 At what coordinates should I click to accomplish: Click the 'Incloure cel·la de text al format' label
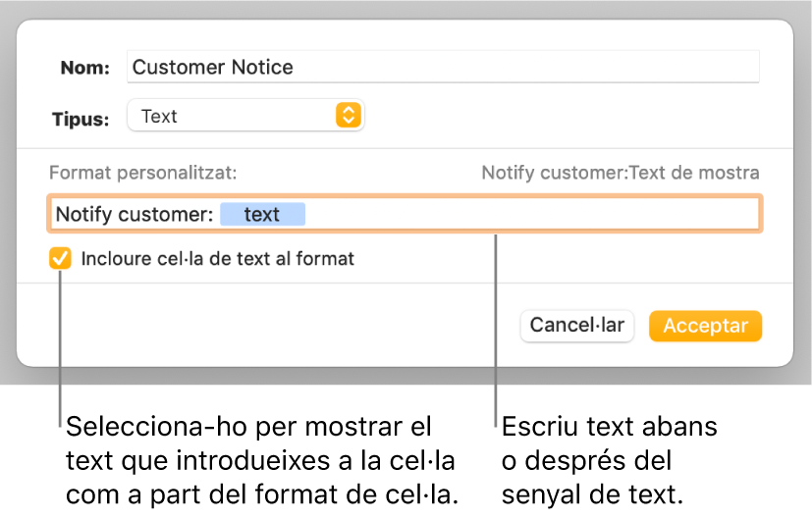pyautogui.click(x=218, y=258)
